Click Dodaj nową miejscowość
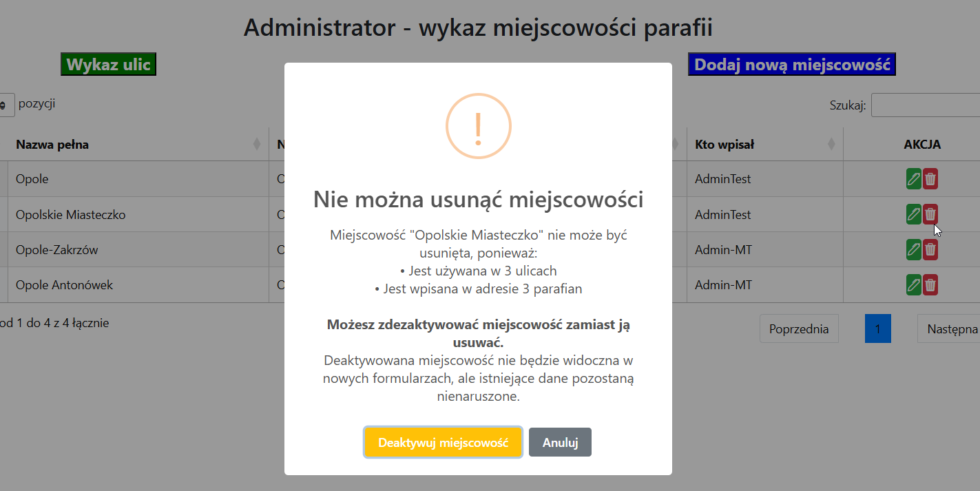 point(791,64)
